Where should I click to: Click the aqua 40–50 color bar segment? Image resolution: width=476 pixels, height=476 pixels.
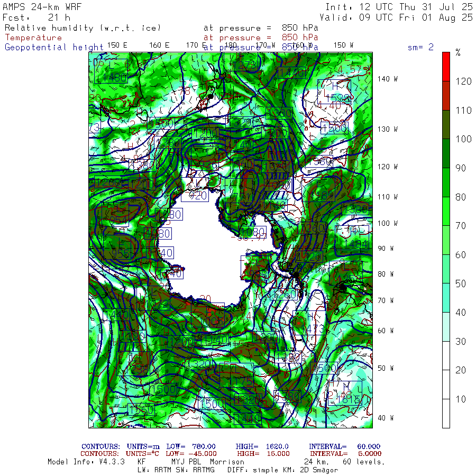click(446, 298)
